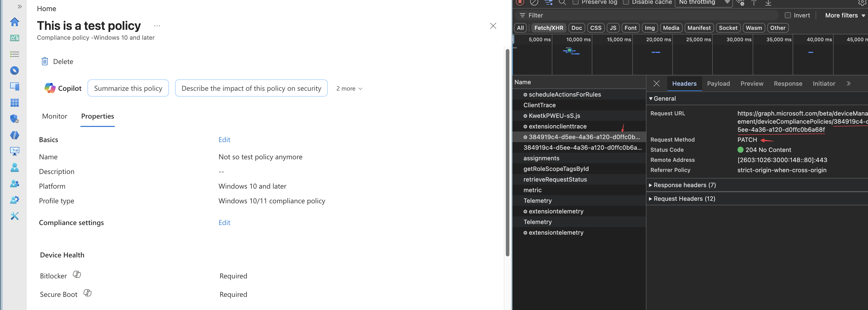The image size is (868, 310).
Task: Expand the 2 more Copilot prompts
Action: coord(349,88)
